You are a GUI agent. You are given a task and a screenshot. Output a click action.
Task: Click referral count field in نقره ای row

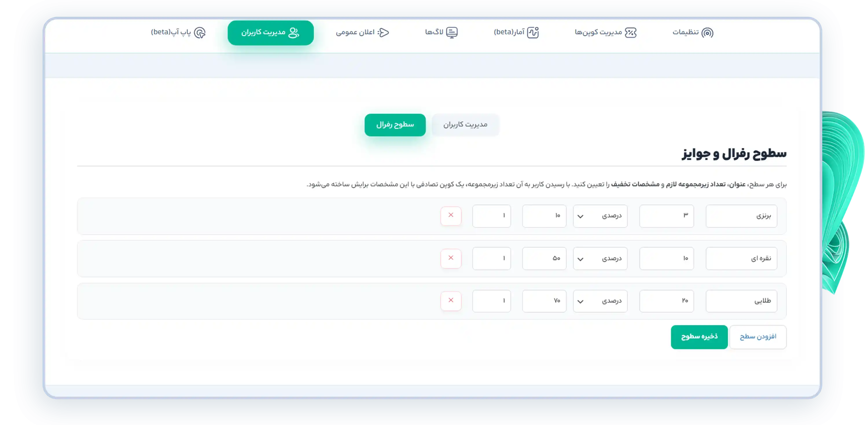[667, 259]
